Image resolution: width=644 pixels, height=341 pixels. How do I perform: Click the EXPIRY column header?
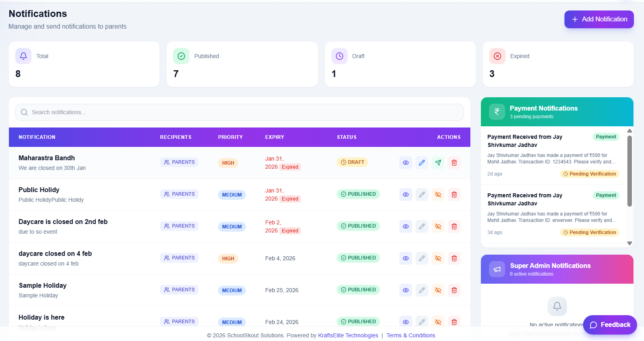(x=275, y=137)
